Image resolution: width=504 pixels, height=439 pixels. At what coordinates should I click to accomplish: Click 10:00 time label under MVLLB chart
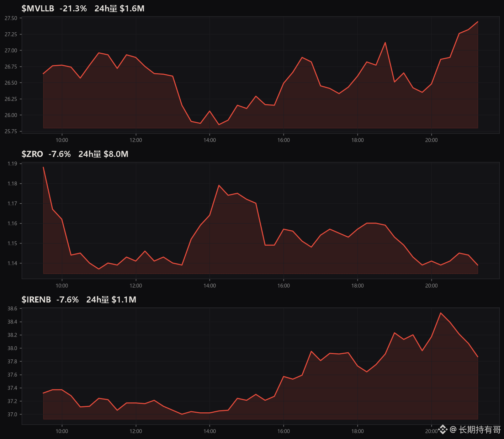(62, 140)
